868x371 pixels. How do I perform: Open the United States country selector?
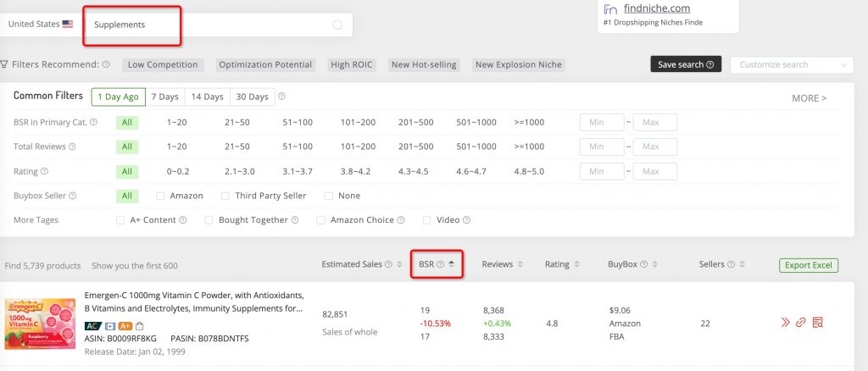pos(41,25)
